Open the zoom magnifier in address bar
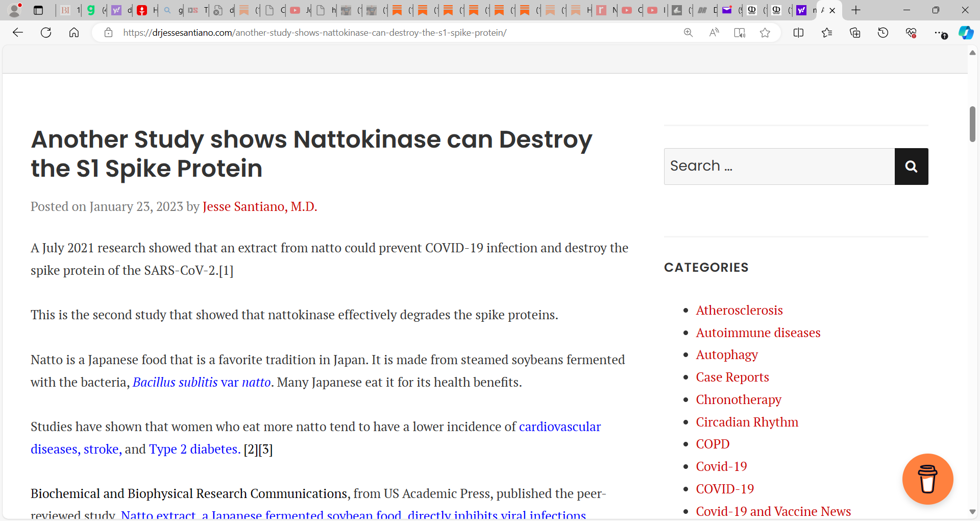Viewport: 980px width, 521px height. [x=688, y=33]
